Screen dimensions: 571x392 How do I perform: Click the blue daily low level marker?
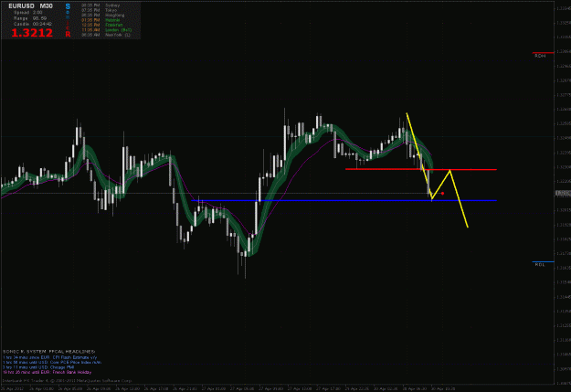click(543, 261)
